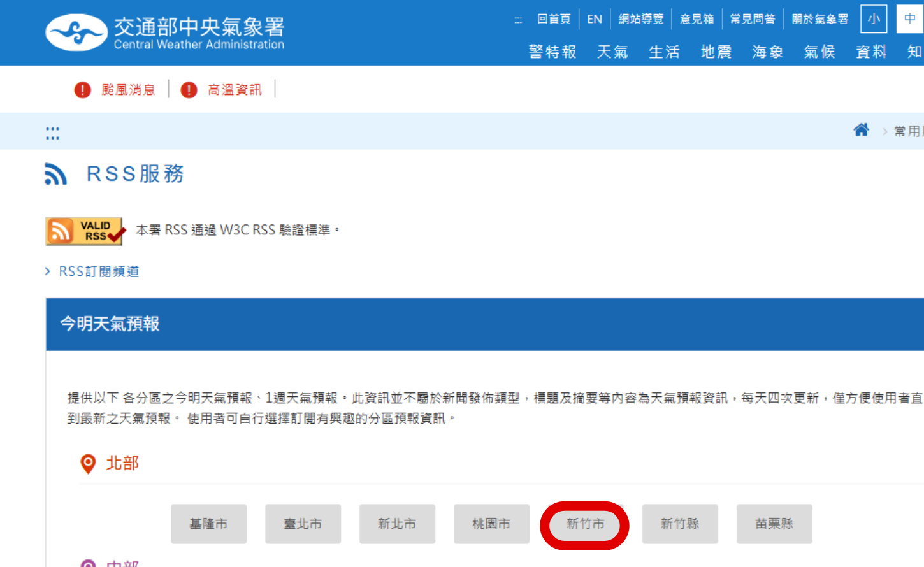Select the 臺北市 forecast button
The height and width of the screenshot is (567, 924).
(x=303, y=524)
